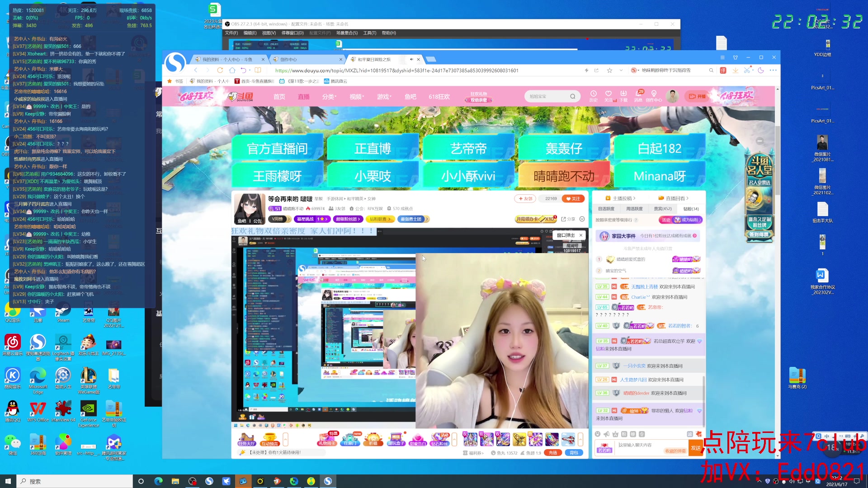
Task: Open 主播投稿 link
Action: tap(620, 198)
